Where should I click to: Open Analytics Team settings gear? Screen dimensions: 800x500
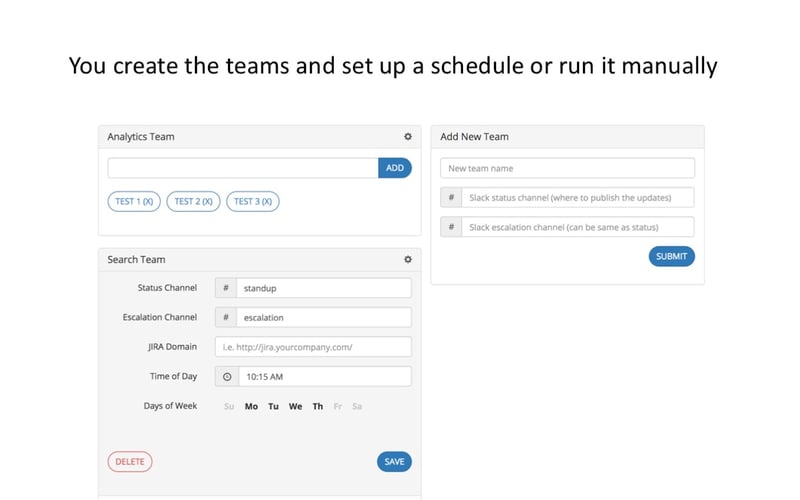[x=407, y=137]
